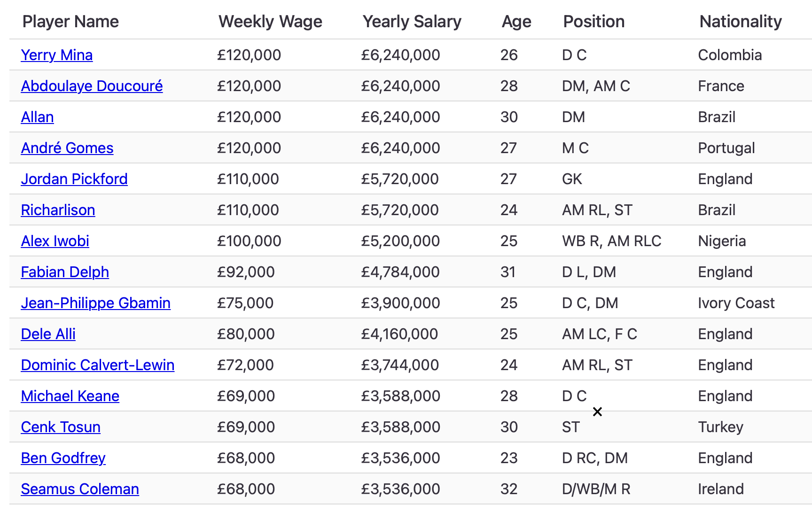
Task: Open the Cenk Tosun link
Action: pos(61,427)
